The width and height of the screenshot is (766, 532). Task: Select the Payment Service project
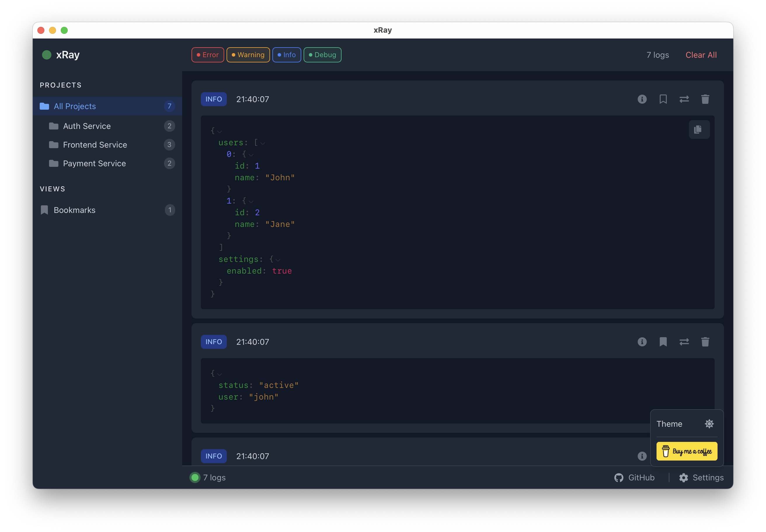tap(107, 163)
